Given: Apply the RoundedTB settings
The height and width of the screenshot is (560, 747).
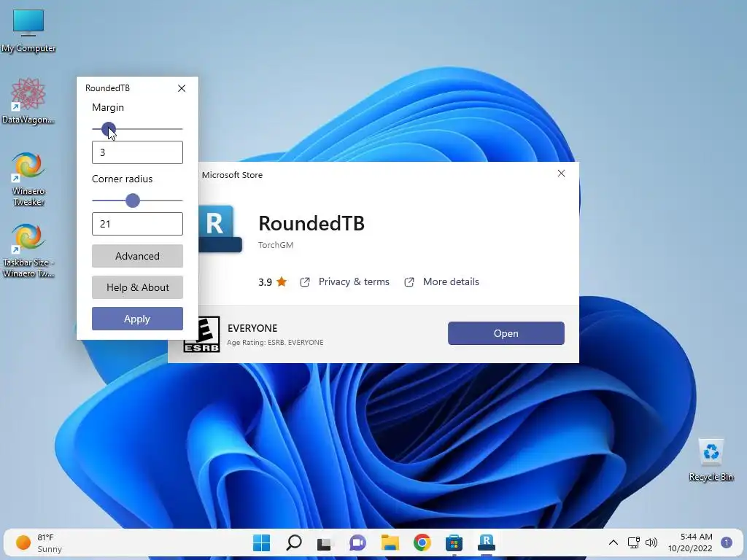Looking at the screenshot, I should tap(137, 319).
